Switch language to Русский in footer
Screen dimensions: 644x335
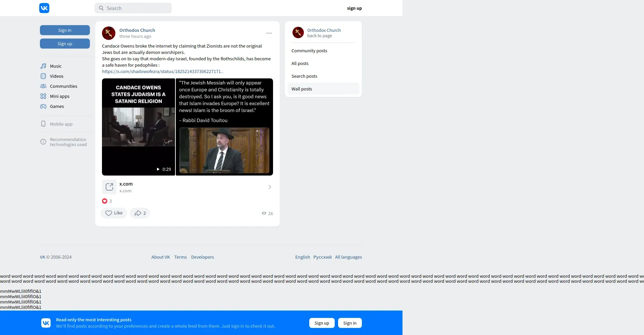322,257
